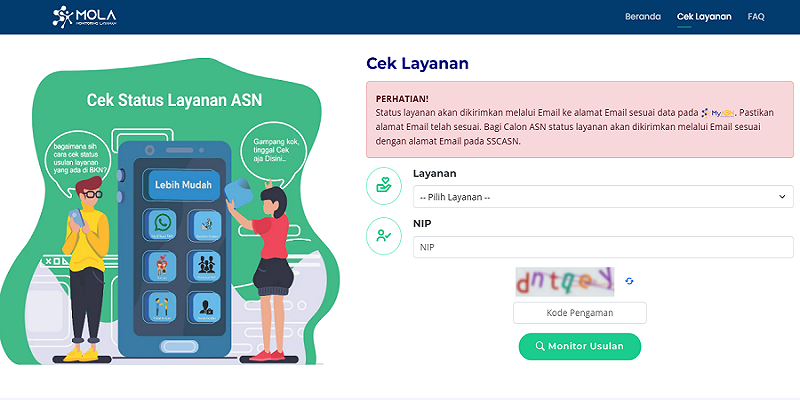The width and height of the screenshot is (800, 400).
Task: Click the chevron arrow of Layanan select
Action: click(781, 197)
